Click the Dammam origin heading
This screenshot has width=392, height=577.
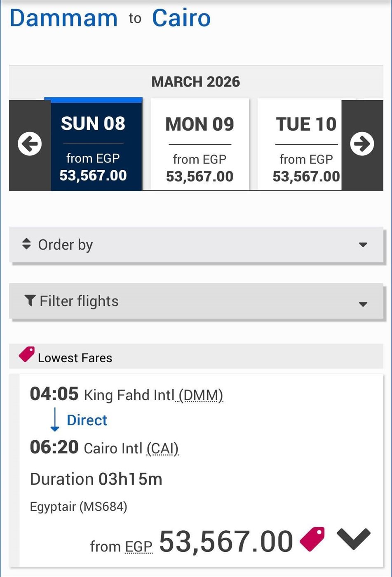point(63,19)
